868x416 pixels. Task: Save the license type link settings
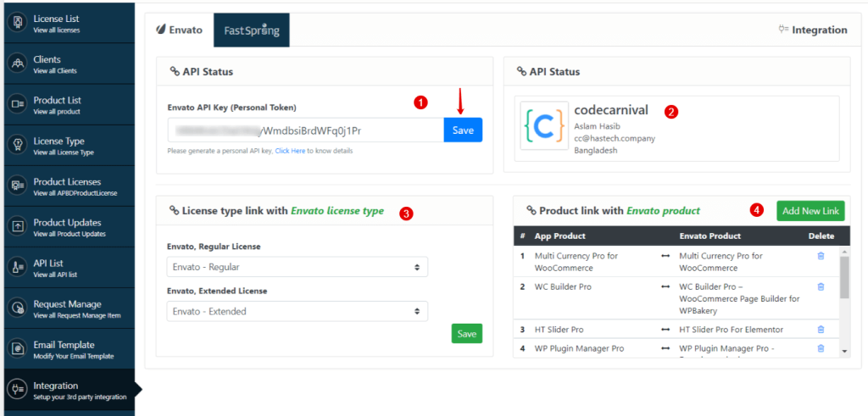tap(466, 334)
